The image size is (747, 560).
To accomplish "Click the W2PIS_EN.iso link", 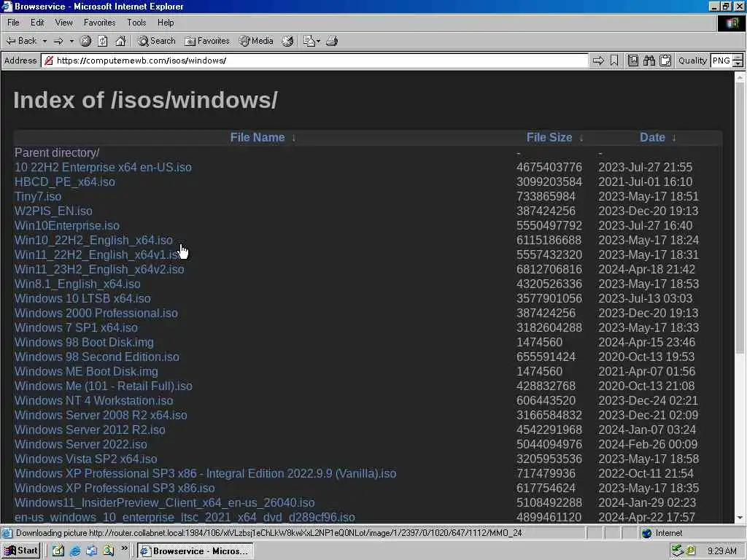I will pos(53,211).
